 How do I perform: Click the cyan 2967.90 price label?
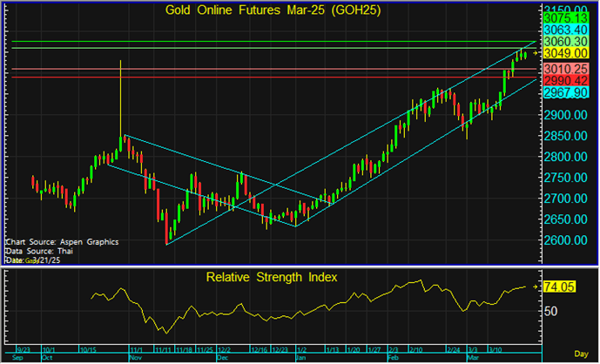coord(566,92)
